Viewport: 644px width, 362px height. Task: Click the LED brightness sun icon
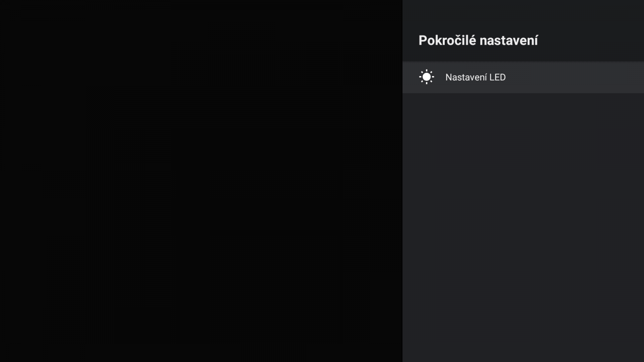click(x=426, y=77)
